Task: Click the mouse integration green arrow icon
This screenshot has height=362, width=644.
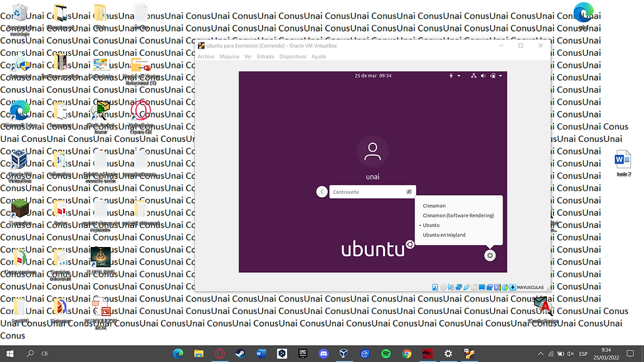Action: [x=505, y=287]
